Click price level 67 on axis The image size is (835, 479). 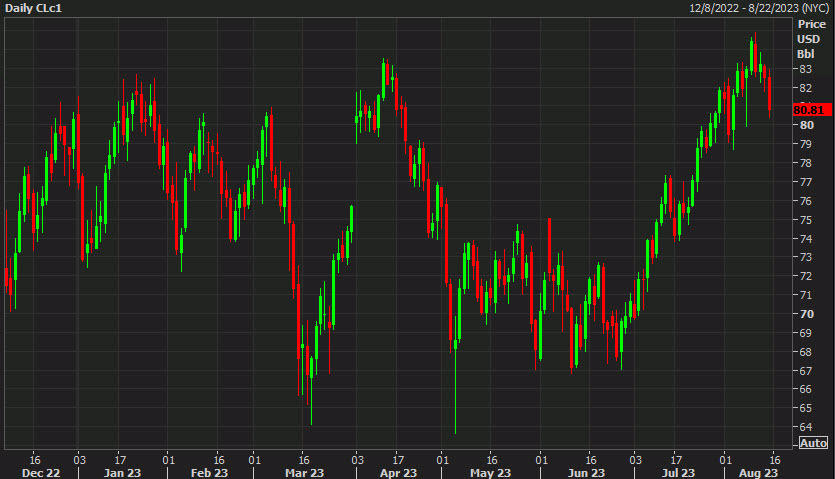coord(806,371)
